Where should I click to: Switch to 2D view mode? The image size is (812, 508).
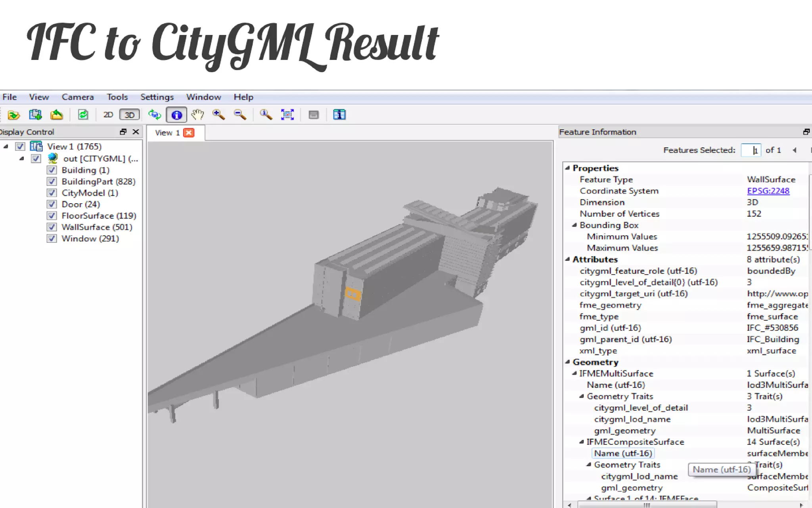pos(108,115)
